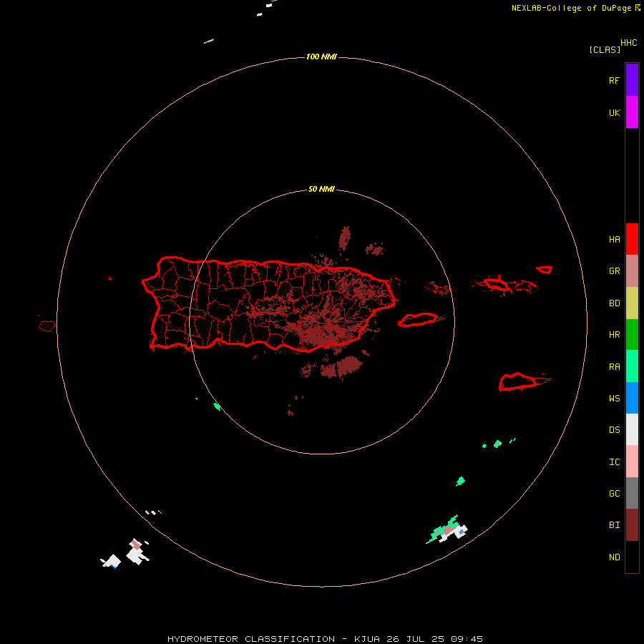
Task: Click the KJUA radar site identifier
Action: (367, 639)
